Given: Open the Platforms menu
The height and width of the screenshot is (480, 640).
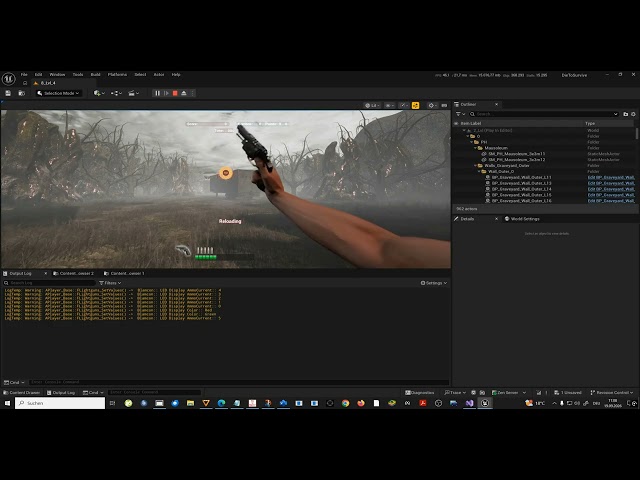Looking at the screenshot, I should [x=117, y=75].
